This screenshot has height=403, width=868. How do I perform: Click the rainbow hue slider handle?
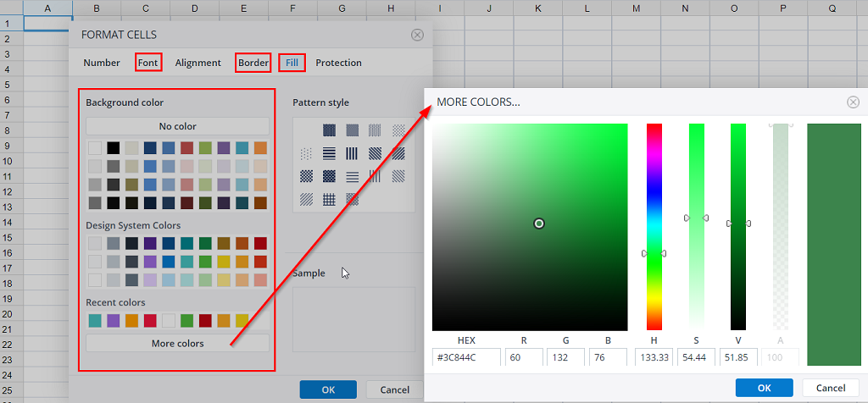point(654,253)
